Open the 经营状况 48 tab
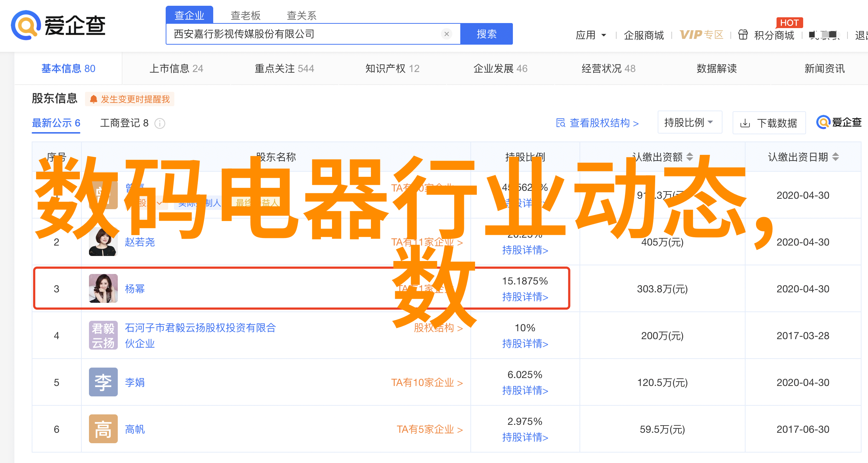 pyautogui.click(x=609, y=68)
